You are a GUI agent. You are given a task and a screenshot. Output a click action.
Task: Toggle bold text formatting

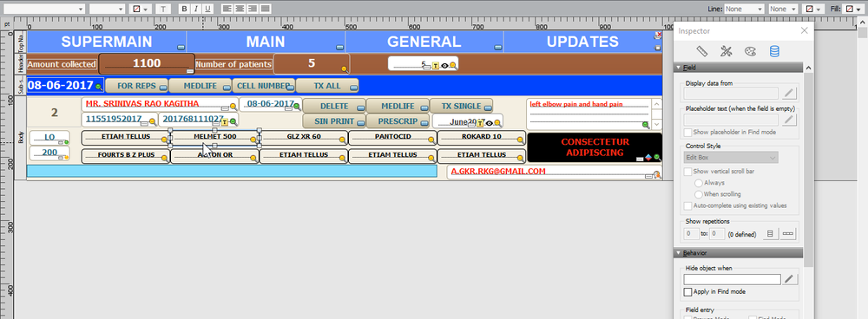(185, 9)
